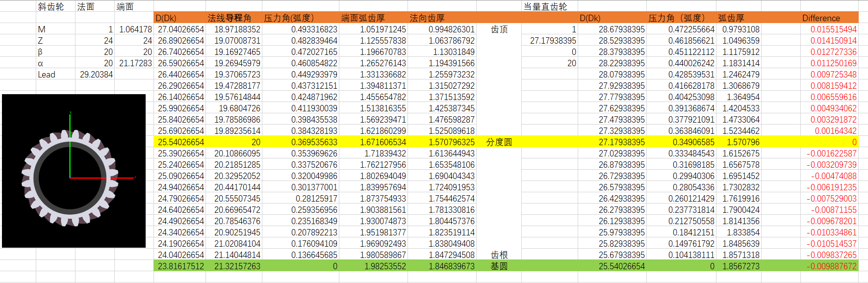Click the cell with value 27.04026654

point(181,29)
